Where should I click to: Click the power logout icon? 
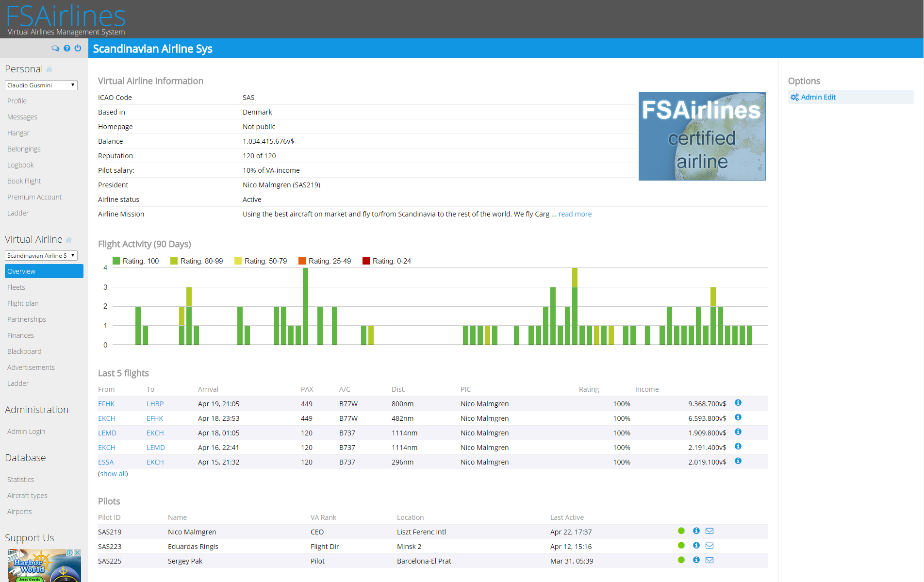(x=78, y=49)
